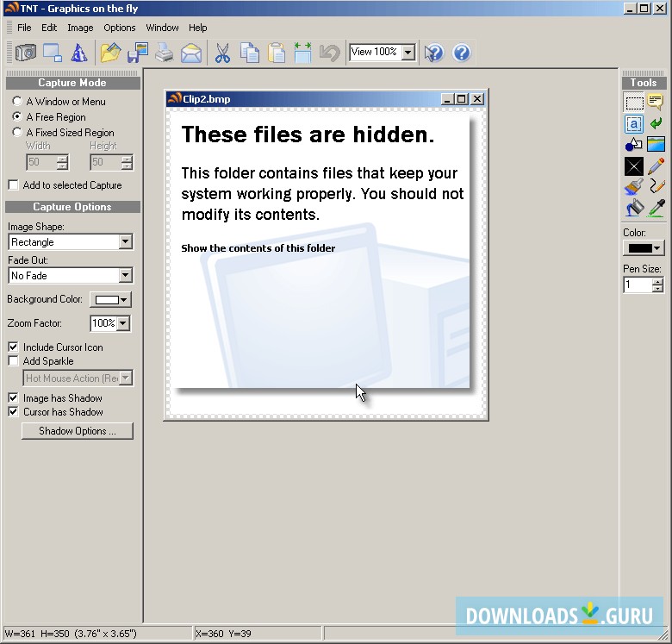The width and height of the screenshot is (672, 644).
Task: Open the Zoom Factor 100% dropdown
Action: coord(123,323)
